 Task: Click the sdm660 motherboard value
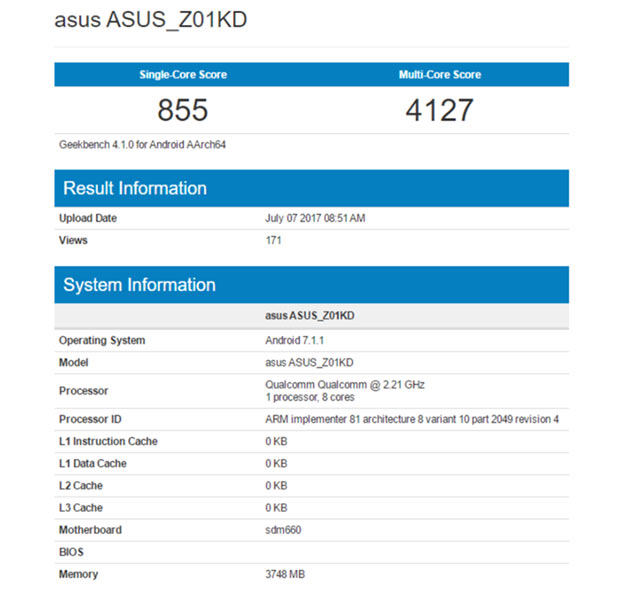pyautogui.click(x=283, y=530)
